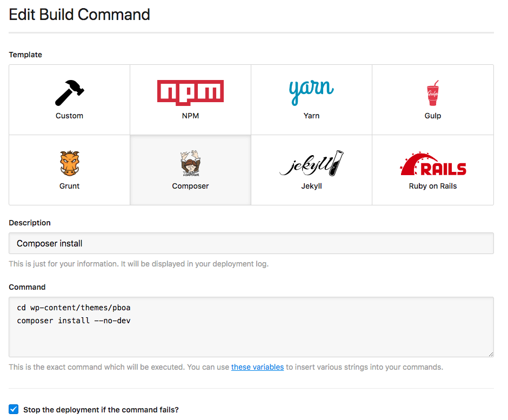Click the 'Yarn' template label
508x420 pixels.
coord(311,116)
